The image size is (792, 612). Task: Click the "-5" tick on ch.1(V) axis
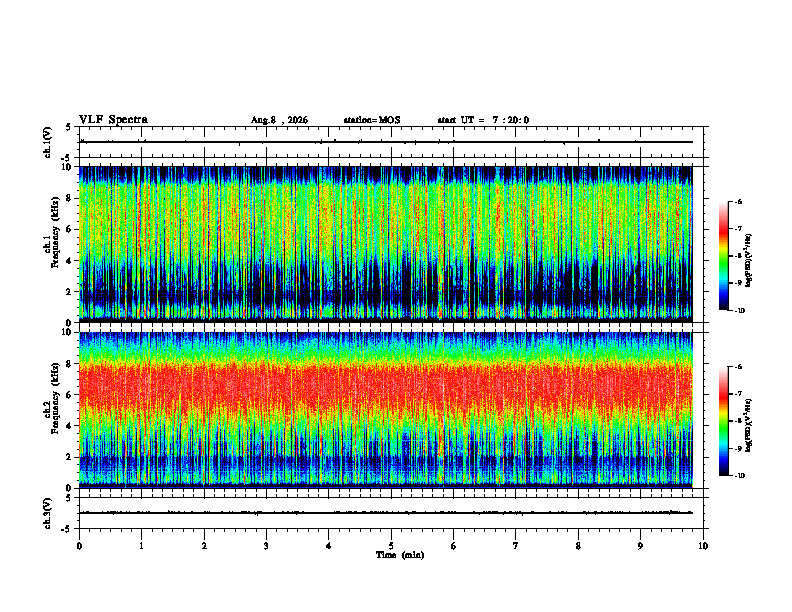67,158
